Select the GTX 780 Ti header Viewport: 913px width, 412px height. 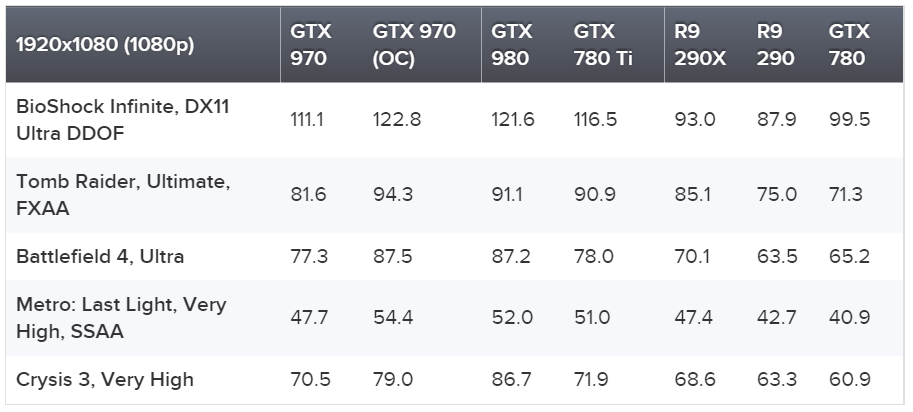(x=603, y=44)
